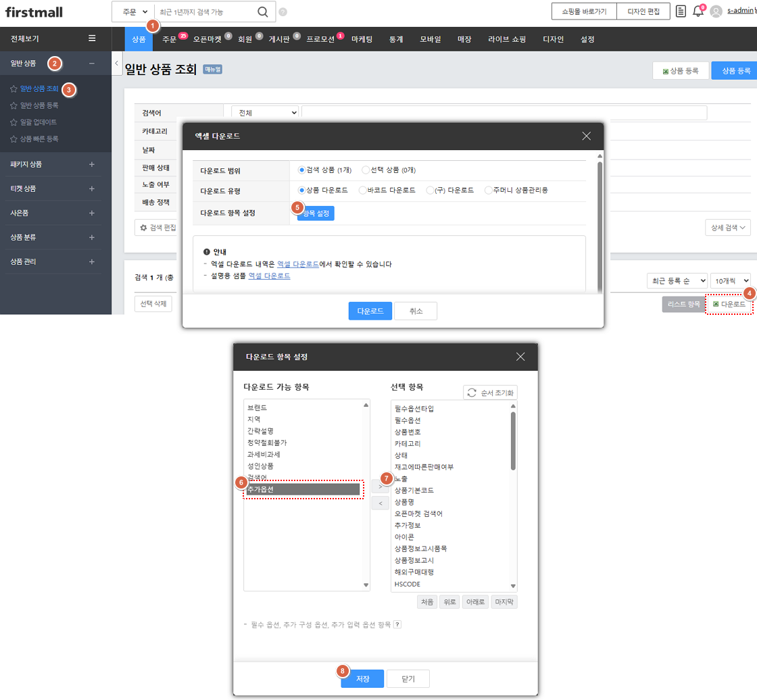Screen dimensions: 757x700
Task: Click the user avatar icon
Action: point(716,11)
